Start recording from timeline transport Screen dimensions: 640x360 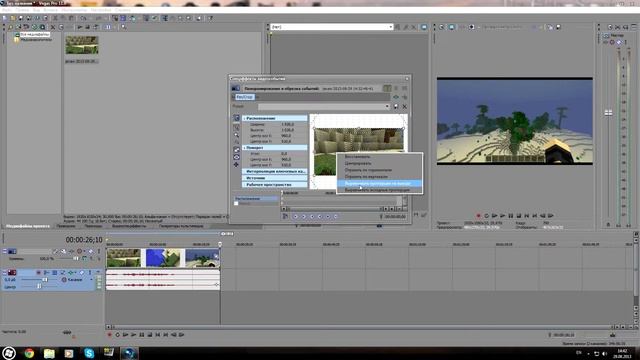109,335
